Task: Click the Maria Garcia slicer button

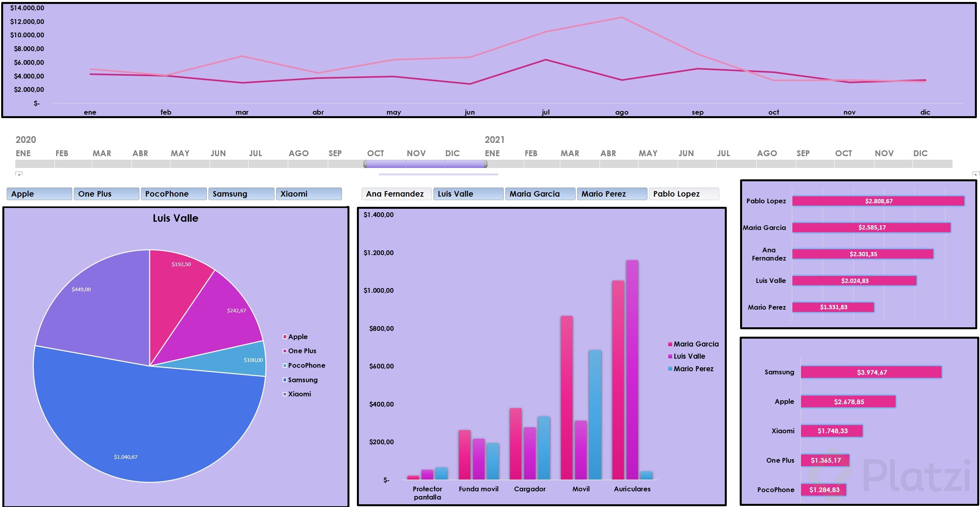Action: [540, 194]
